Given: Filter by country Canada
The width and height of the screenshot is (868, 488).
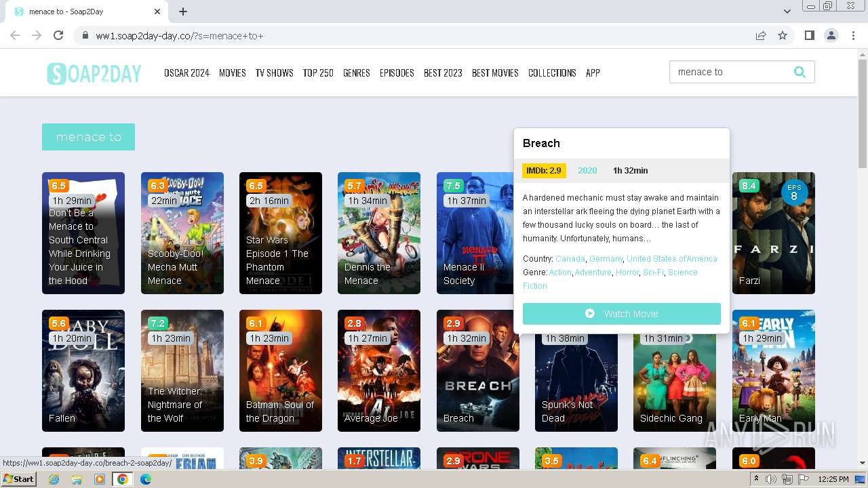Looking at the screenshot, I should (571, 258).
